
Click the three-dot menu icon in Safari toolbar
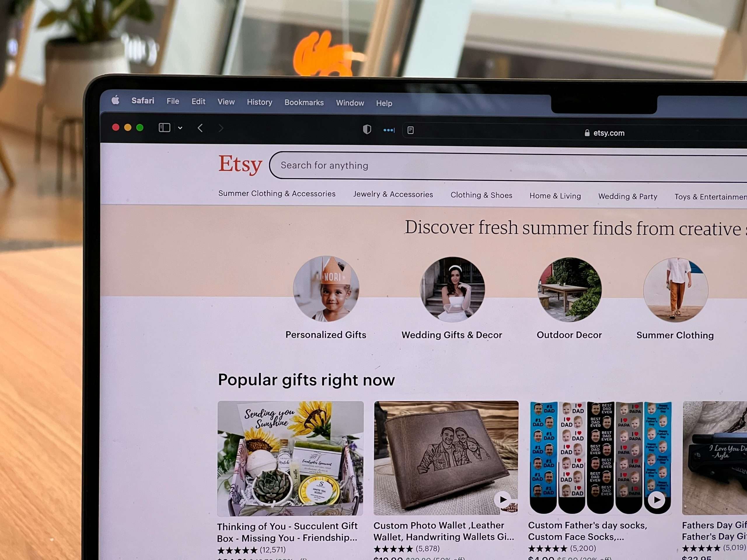(x=388, y=131)
